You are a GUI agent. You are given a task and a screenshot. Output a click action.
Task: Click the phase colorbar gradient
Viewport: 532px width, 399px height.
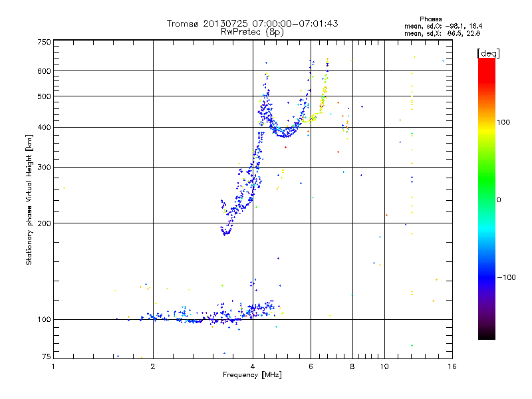click(487, 198)
